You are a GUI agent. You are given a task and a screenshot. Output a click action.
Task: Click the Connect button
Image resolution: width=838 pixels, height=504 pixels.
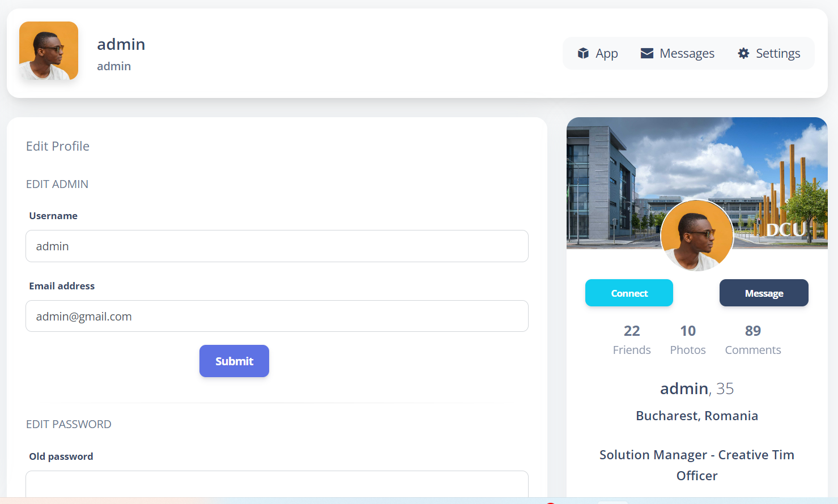pyautogui.click(x=629, y=293)
